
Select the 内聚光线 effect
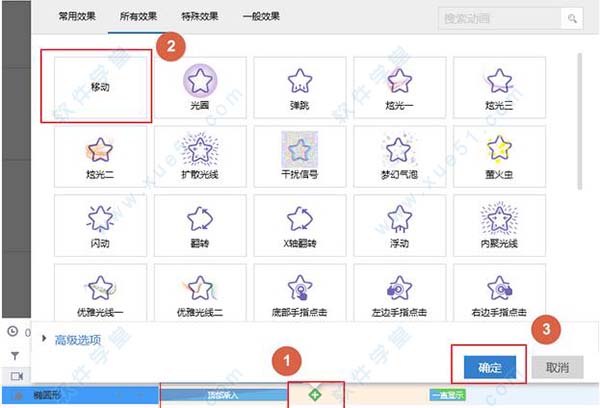[x=498, y=225]
